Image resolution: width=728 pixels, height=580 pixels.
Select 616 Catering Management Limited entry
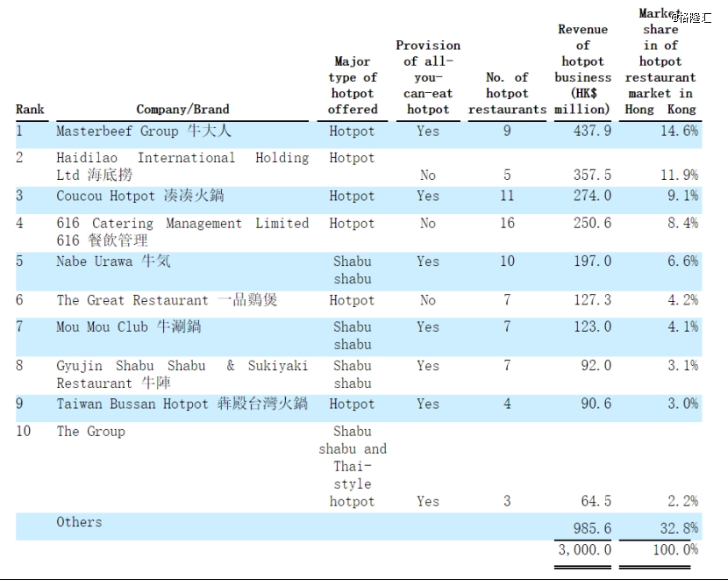(182, 232)
